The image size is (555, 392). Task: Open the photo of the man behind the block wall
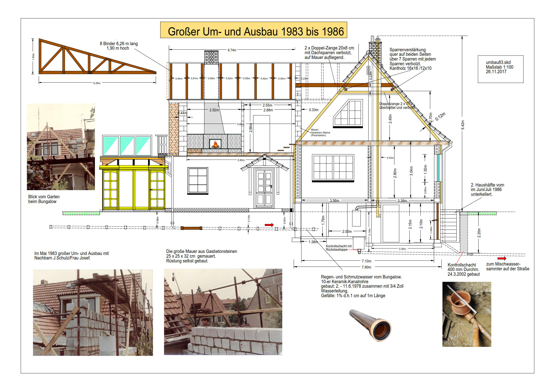(x=223, y=312)
